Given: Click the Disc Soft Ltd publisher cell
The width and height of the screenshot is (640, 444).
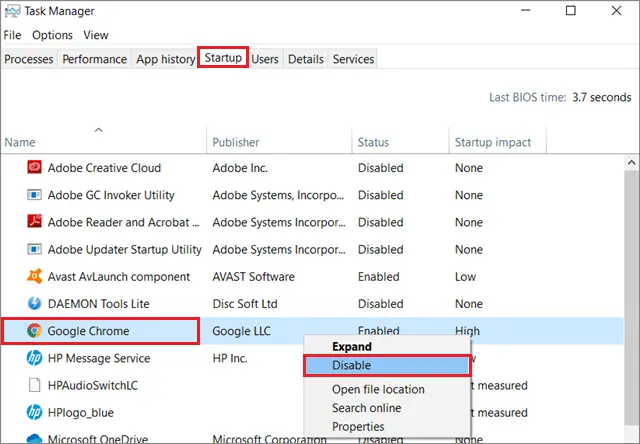Looking at the screenshot, I should click(x=244, y=304).
